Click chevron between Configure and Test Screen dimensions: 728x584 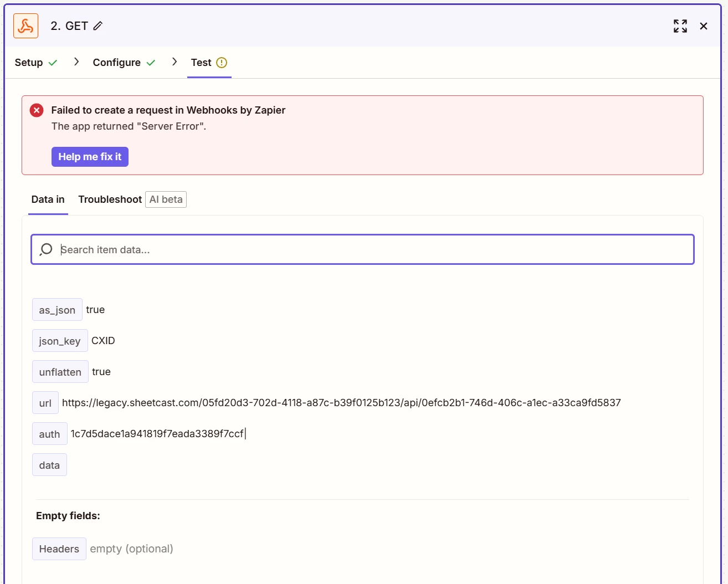click(x=175, y=62)
